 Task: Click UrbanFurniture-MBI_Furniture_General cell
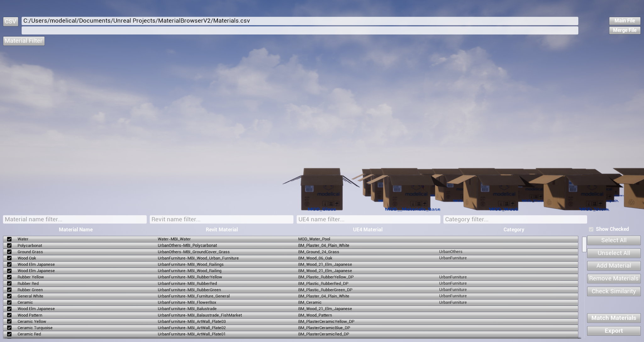click(x=194, y=296)
